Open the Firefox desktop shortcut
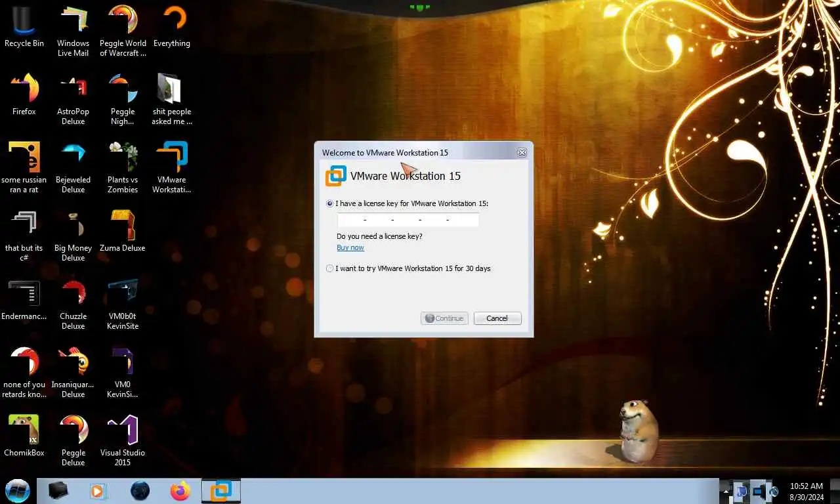 pyautogui.click(x=24, y=94)
